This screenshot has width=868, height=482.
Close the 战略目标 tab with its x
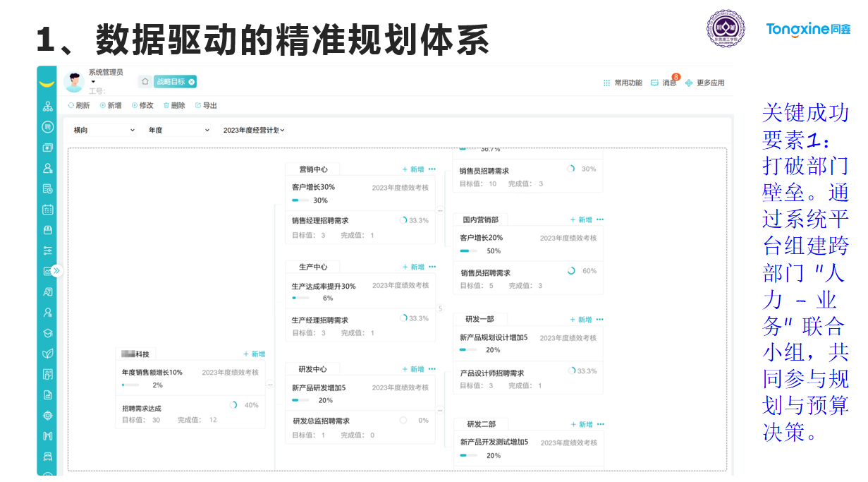click(x=191, y=82)
